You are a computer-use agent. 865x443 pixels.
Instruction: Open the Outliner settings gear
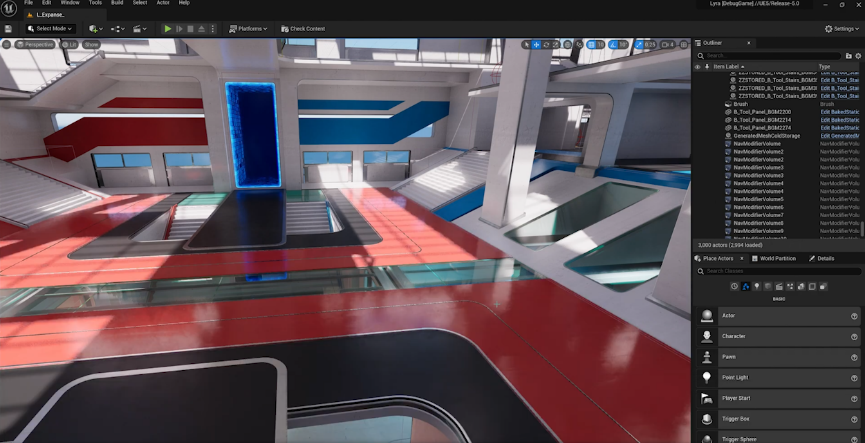point(858,56)
